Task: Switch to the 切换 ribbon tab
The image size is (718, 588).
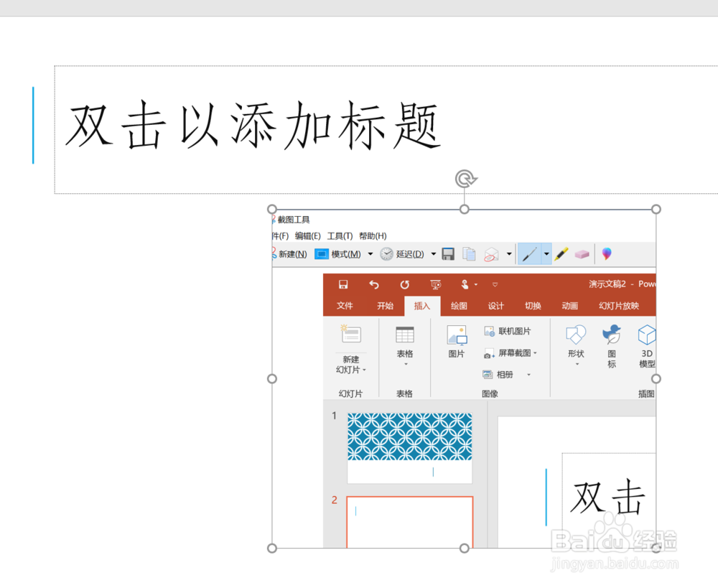Action: click(533, 306)
